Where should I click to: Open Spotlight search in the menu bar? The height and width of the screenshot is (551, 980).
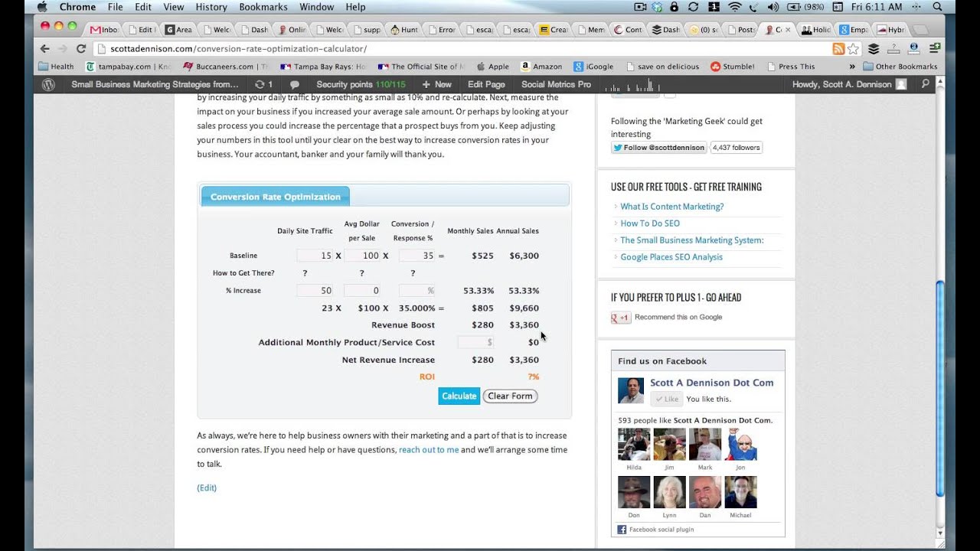pos(937,7)
